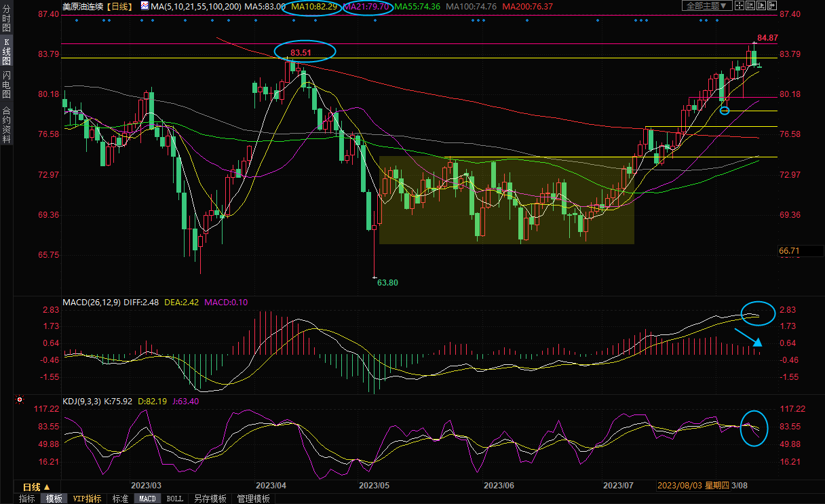This screenshot has height=504, width=825.
Task: Click the red KDJ settings icon
Action: pyautogui.click(x=20, y=401)
